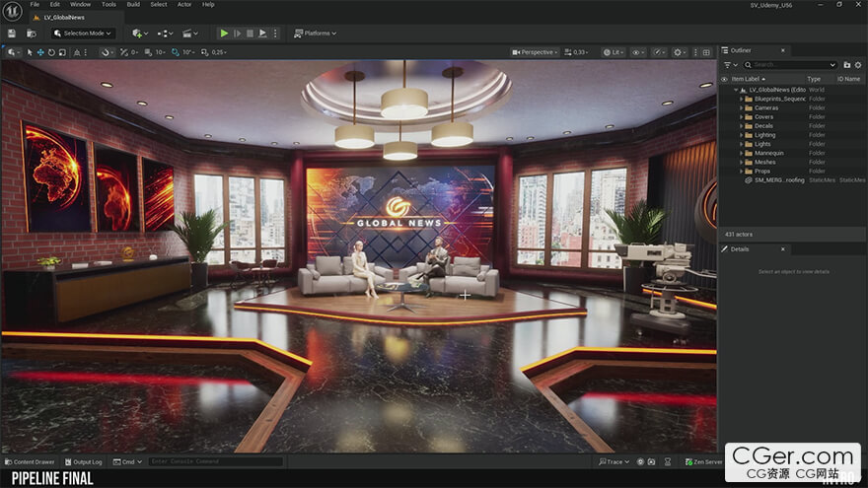Click the Eject playback button
This screenshot has height=488, width=868.
(x=262, y=34)
